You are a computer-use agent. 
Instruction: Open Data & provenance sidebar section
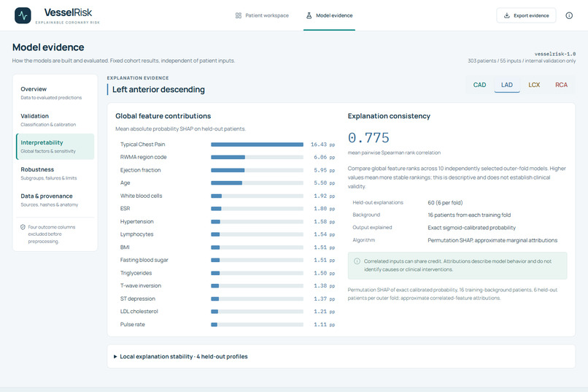tap(55, 200)
